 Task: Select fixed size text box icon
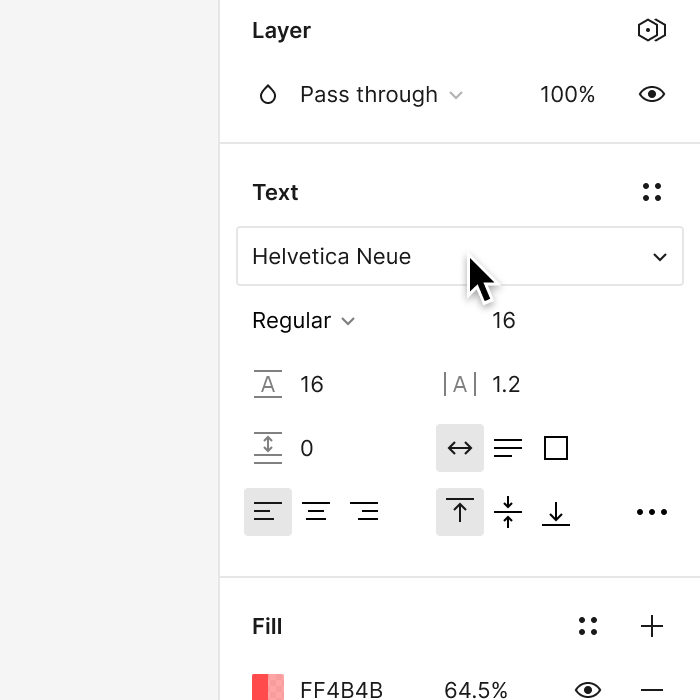(556, 448)
